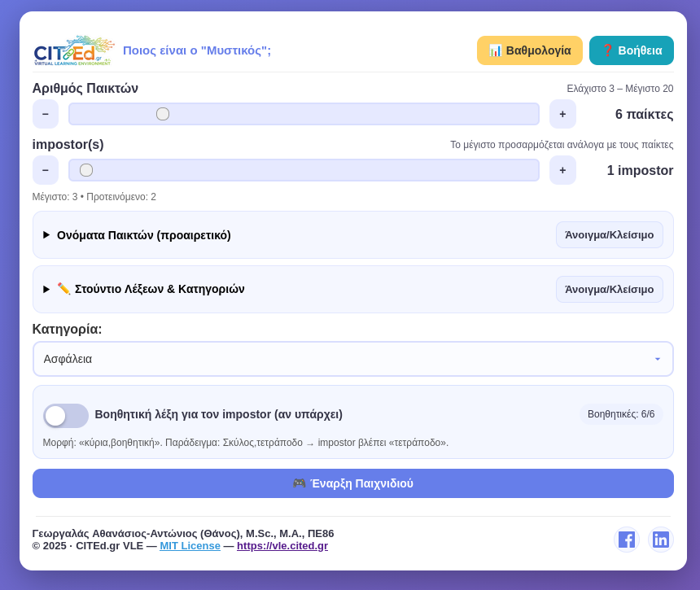The height and width of the screenshot is (590, 700).
Task: Increase the number of players
Action: tap(562, 114)
